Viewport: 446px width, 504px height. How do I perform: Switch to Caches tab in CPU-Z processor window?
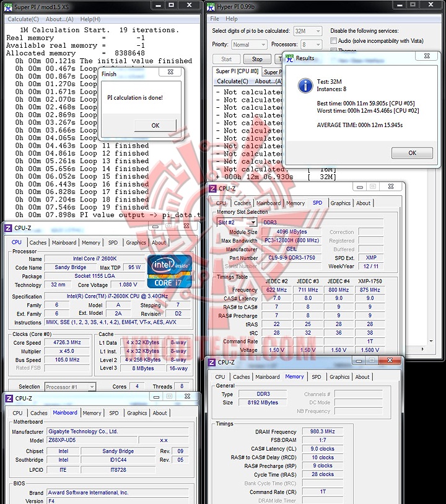click(x=38, y=242)
